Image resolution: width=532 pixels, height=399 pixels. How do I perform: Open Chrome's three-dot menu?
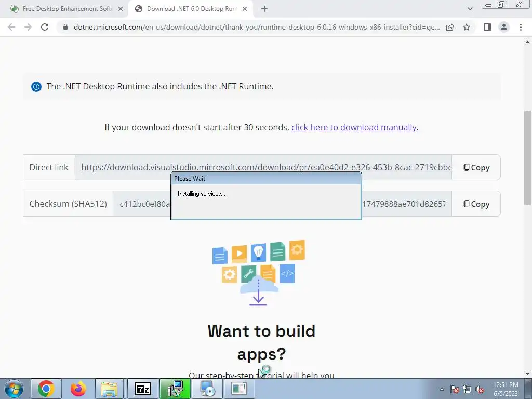(x=521, y=27)
